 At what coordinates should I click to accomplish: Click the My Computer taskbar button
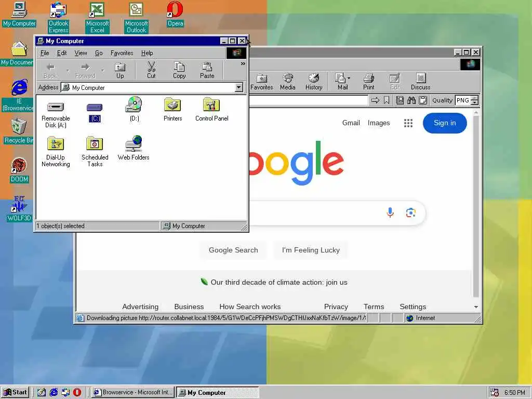(218, 392)
